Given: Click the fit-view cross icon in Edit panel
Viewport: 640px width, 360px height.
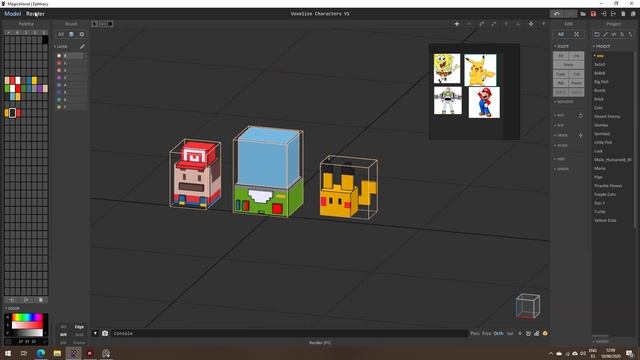Looking at the screenshot, I should [x=576, y=34].
